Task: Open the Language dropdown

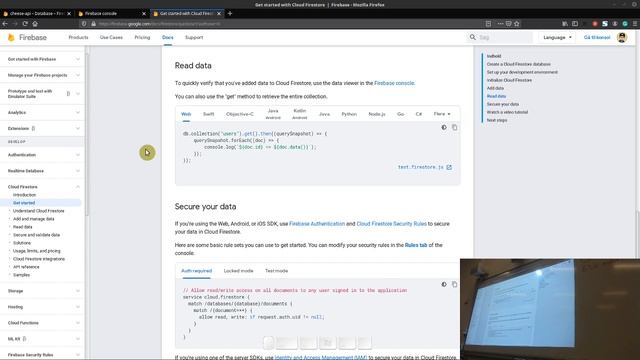Action: (557, 38)
